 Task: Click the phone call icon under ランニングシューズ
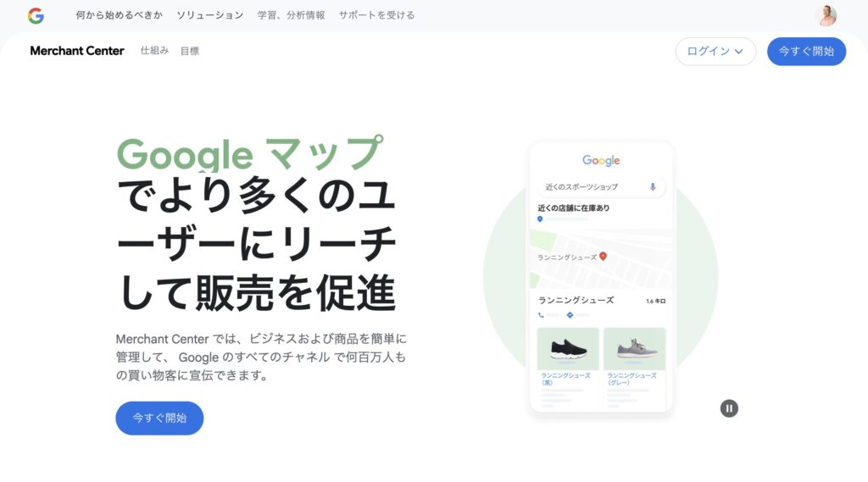(541, 315)
